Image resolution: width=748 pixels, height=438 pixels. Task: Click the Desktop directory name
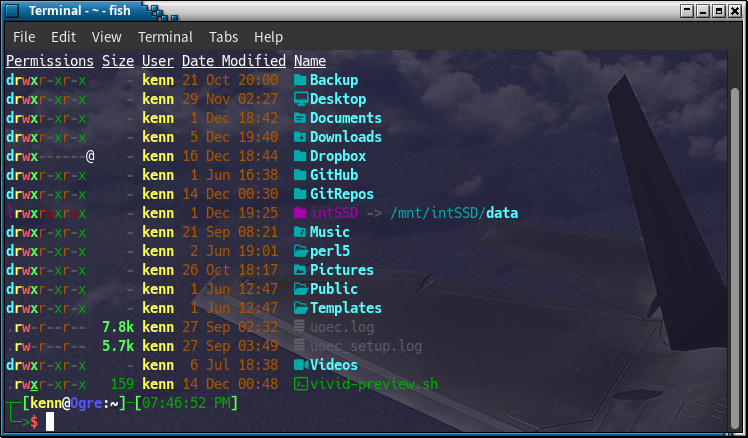338,99
